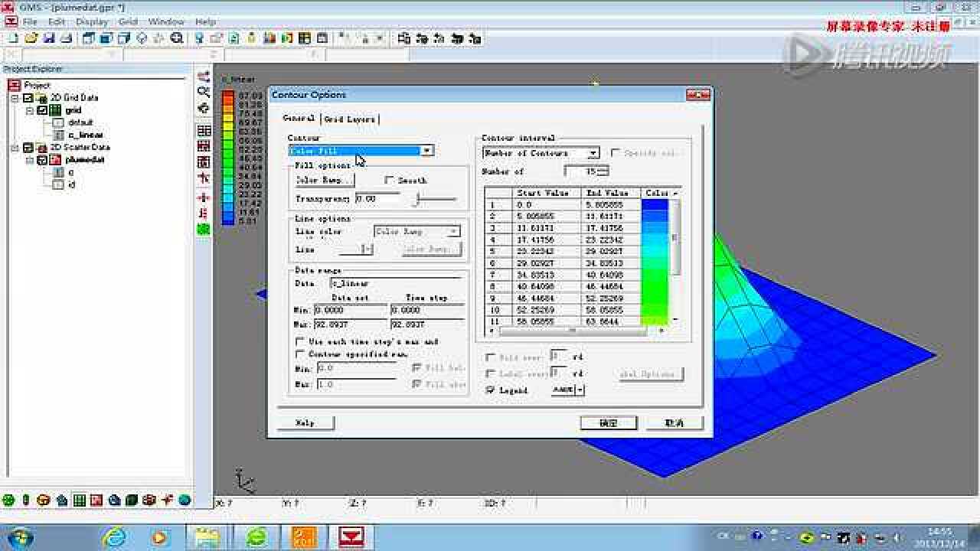
Task: Select the 2D Grid module icon at bottom
Action: click(x=79, y=500)
